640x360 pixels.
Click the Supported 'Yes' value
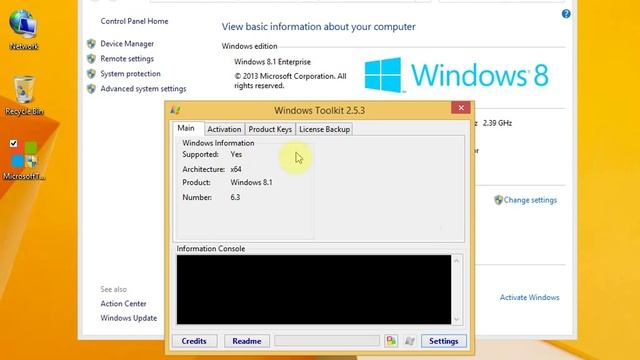tap(236, 154)
